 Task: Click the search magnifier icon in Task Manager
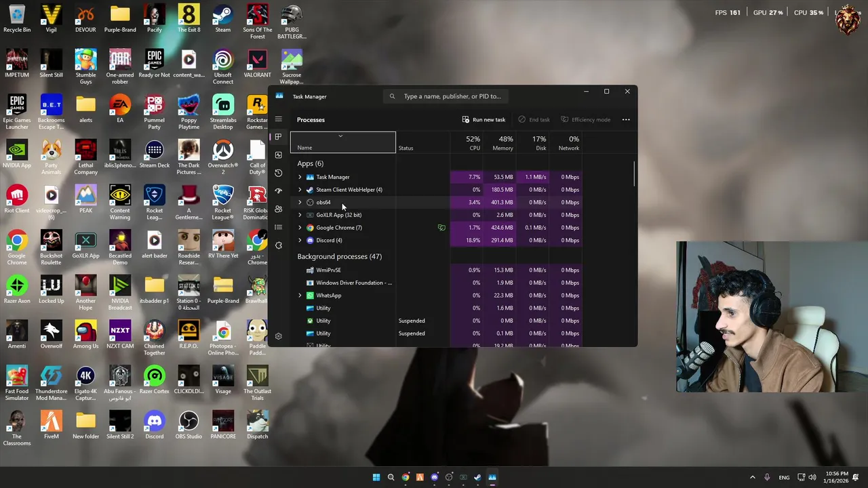[392, 96]
